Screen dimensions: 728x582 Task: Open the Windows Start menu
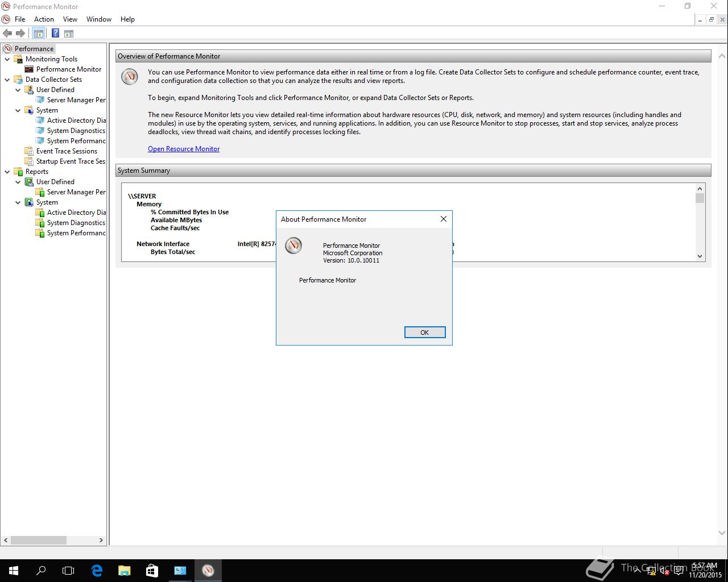(14, 571)
